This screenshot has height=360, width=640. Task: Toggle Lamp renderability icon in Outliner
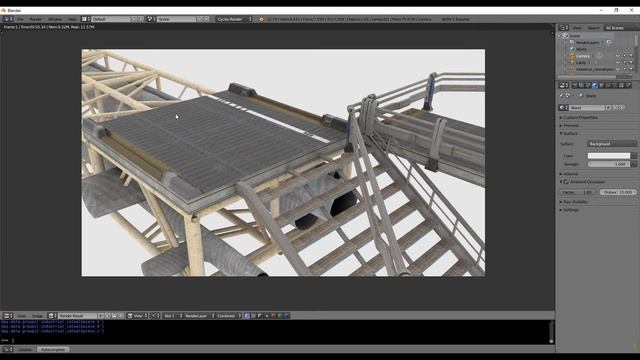pyautogui.click(x=631, y=62)
